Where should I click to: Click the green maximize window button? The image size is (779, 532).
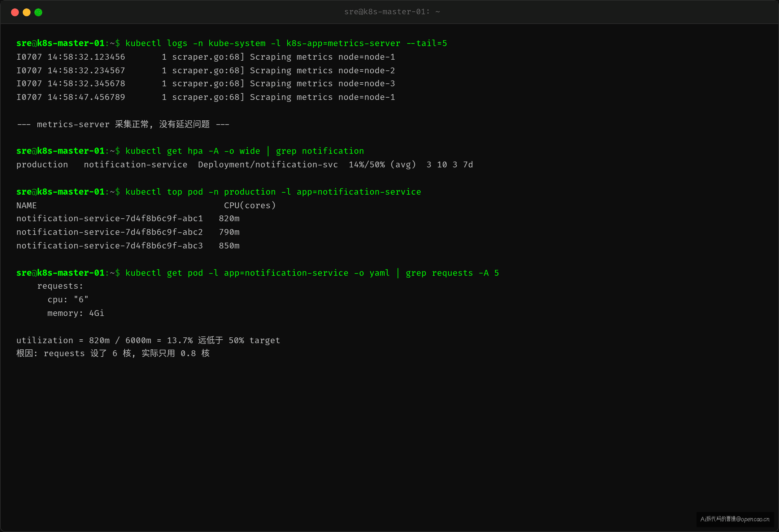pos(38,12)
